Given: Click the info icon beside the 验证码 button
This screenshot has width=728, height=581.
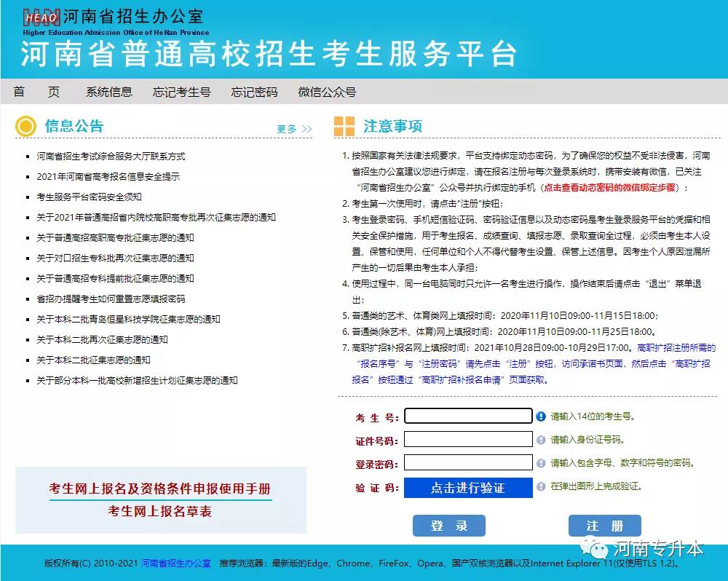Looking at the screenshot, I should (541, 486).
